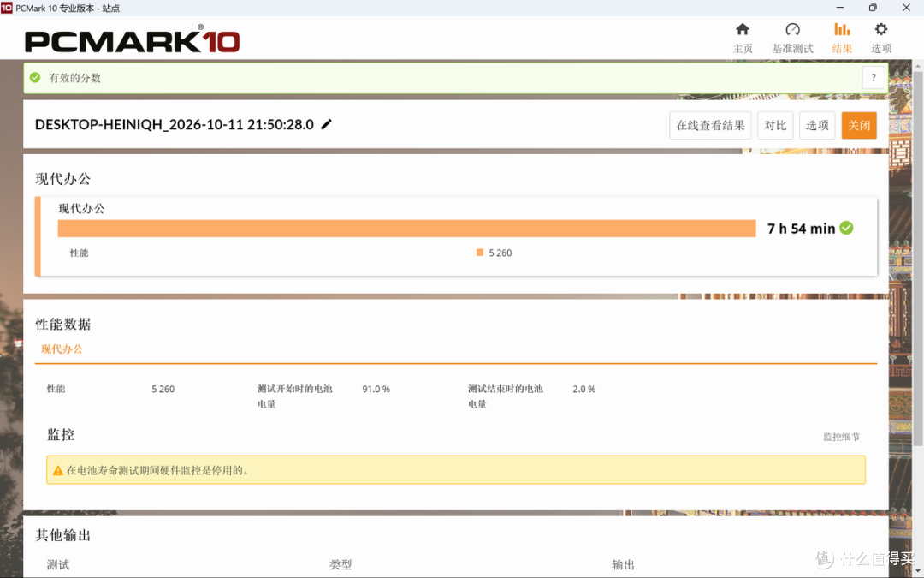Open the 监控细节 link
Image resolution: width=924 pixels, height=578 pixels.
click(842, 437)
